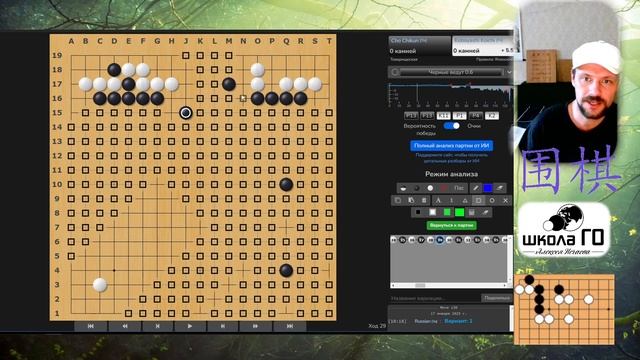
Task: Click the Пас (pass) button
Action: (x=459, y=188)
